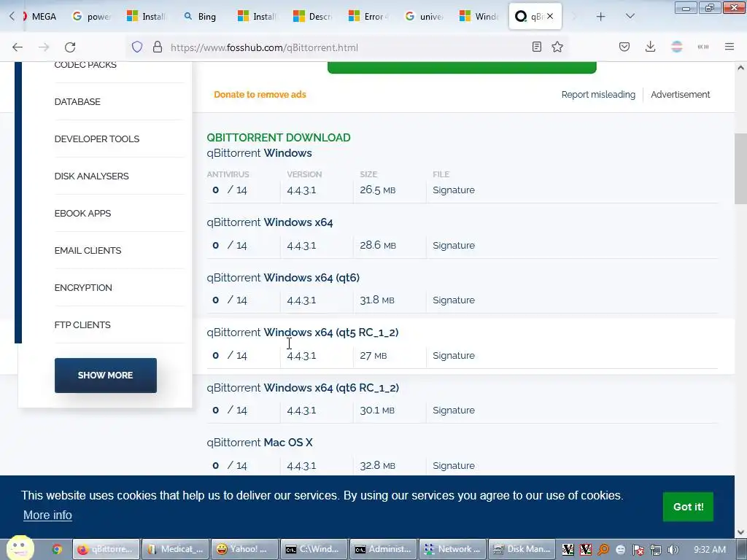Viewport: 747px width, 560px height.
Task: Download qBittorrent Windows x64 link
Action: point(270,222)
